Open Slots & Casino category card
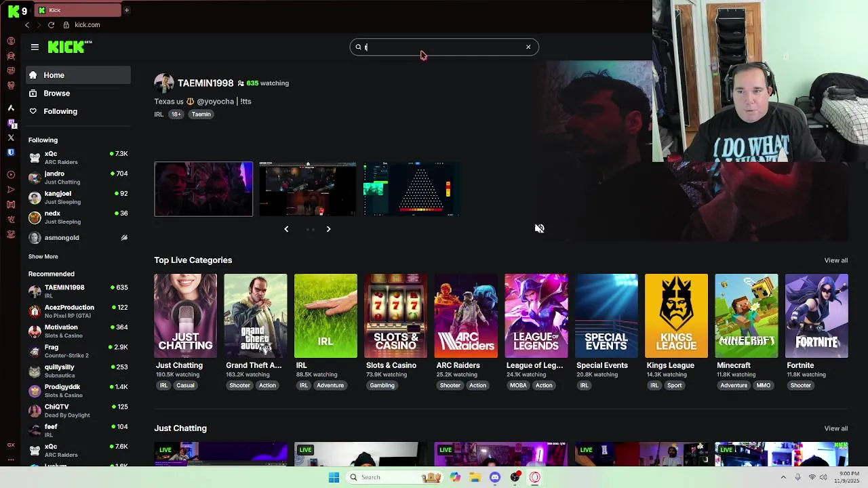Image resolution: width=868 pixels, height=488 pixels. (x=396, y=316)
